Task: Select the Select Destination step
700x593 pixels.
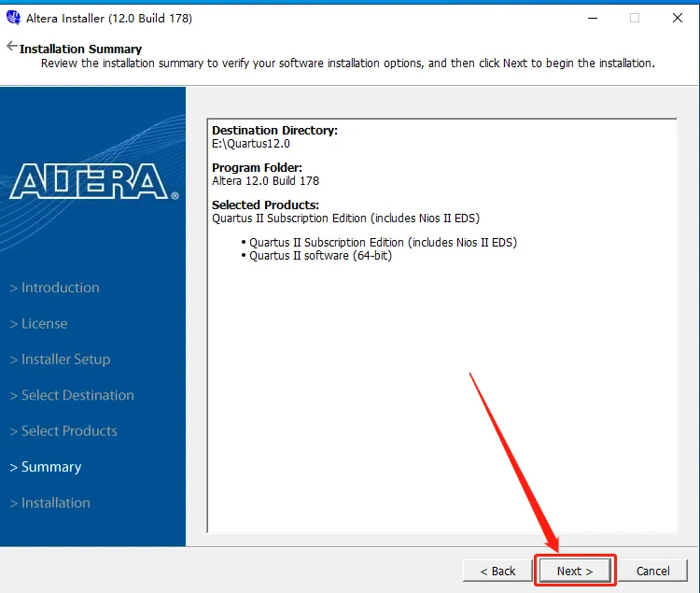Action: coord(72,395)
